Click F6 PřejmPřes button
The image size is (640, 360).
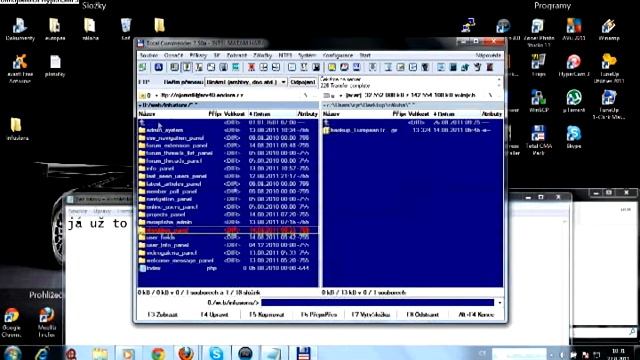tap(319, 315)
